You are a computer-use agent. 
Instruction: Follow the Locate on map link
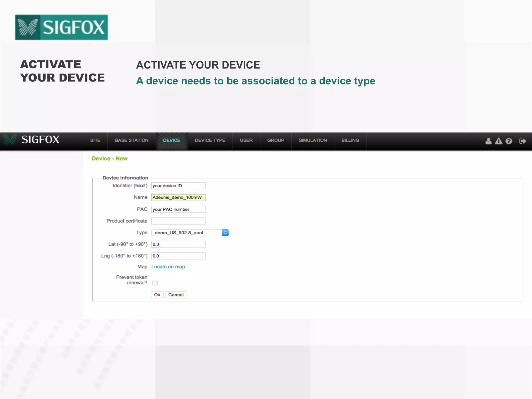pos(168,267)
